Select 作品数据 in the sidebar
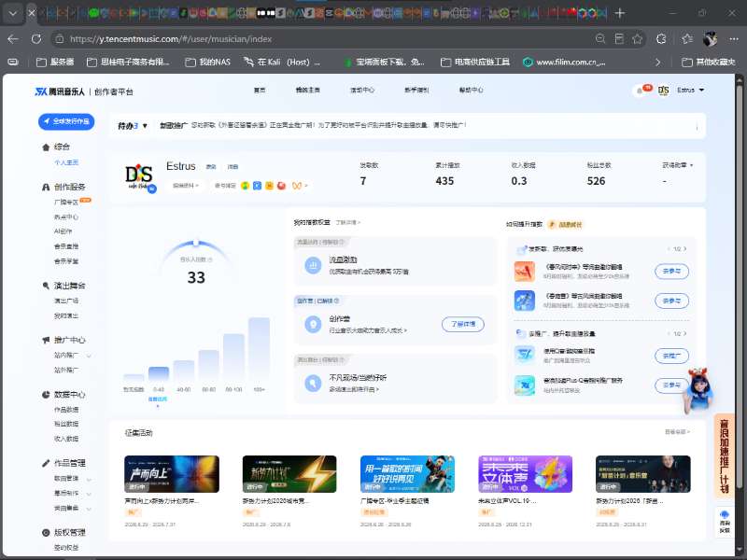The width and height of the screenshot is (747, 560). pyautogui.click(x=66, y=410)
